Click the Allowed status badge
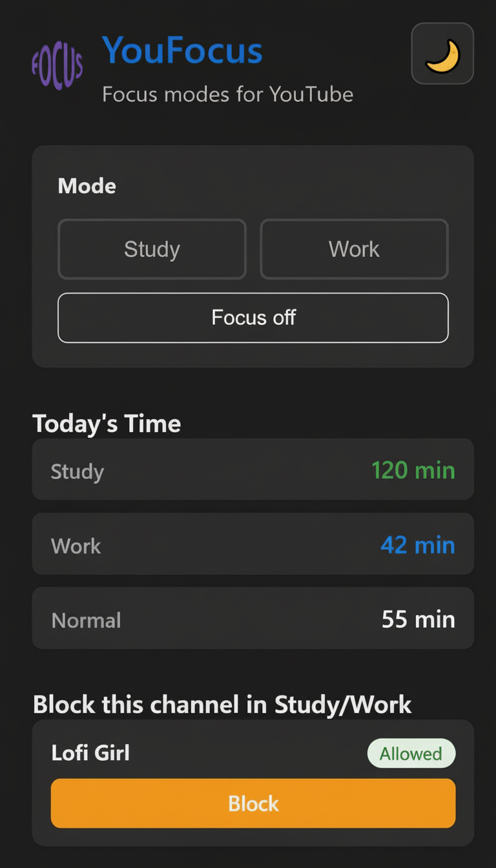The height and width of the screenshot is (868, 496). pyautogui.click(x=411, y=753)
